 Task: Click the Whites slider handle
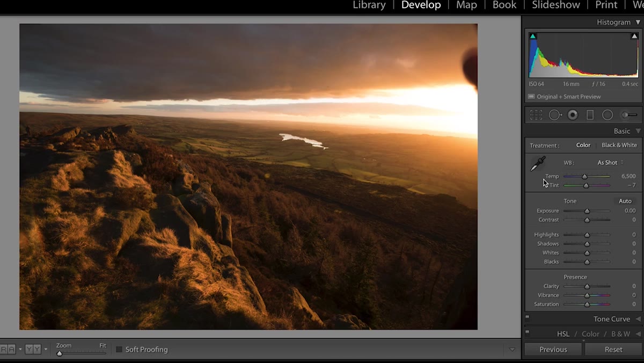(587, 253)
